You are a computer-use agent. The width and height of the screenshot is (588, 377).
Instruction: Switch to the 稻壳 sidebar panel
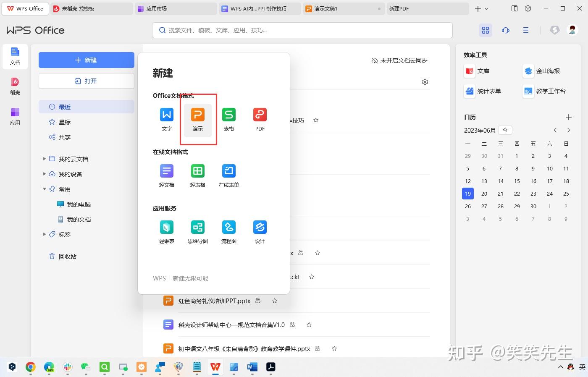click(x=15, y=87)
